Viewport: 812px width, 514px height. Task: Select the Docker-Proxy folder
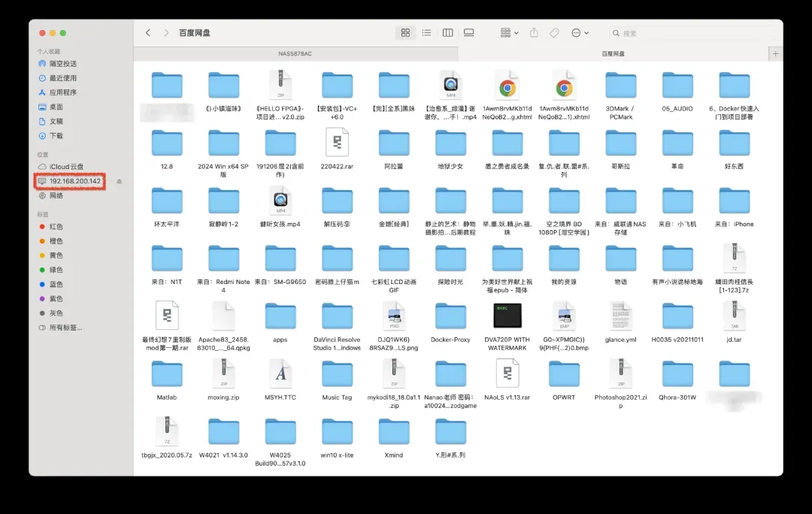click(x=450, y=318)
